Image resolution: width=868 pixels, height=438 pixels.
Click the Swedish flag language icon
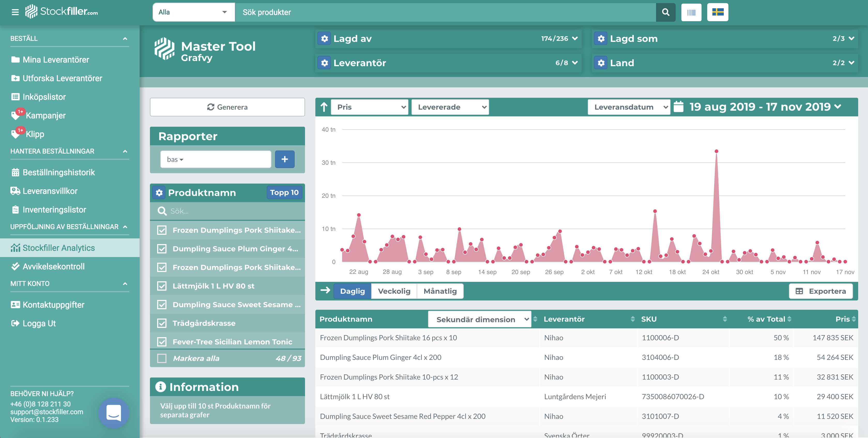coord(717,12)
